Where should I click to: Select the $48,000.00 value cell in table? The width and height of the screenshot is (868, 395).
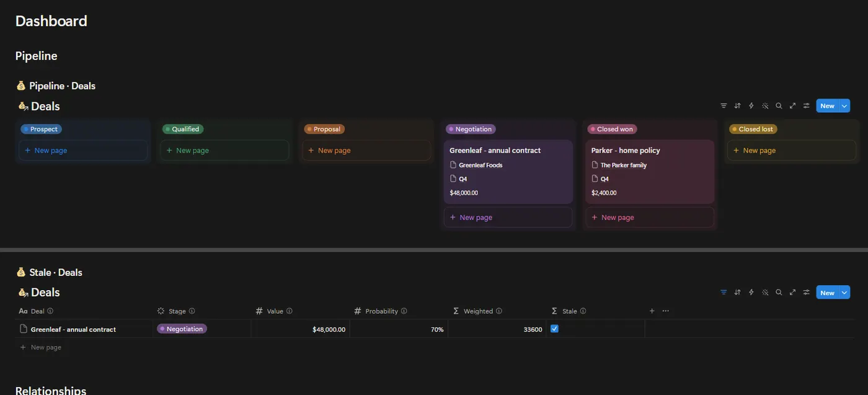[301, 329]
